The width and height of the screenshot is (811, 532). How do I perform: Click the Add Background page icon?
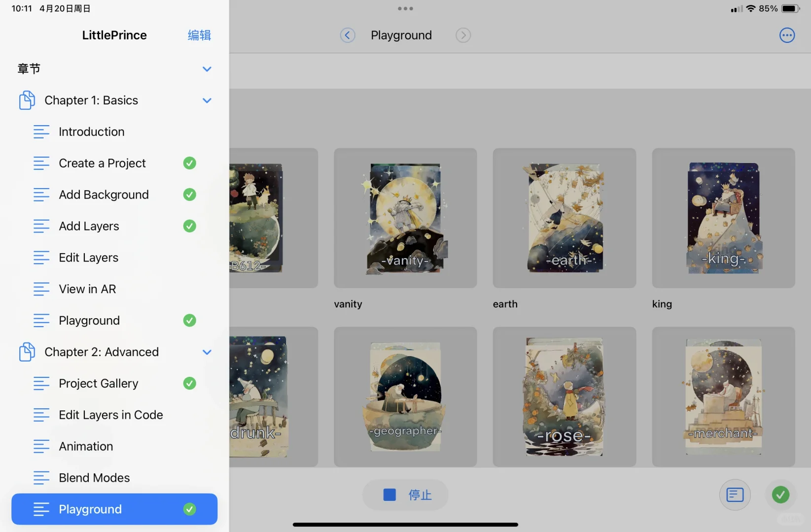coord(41,195)
